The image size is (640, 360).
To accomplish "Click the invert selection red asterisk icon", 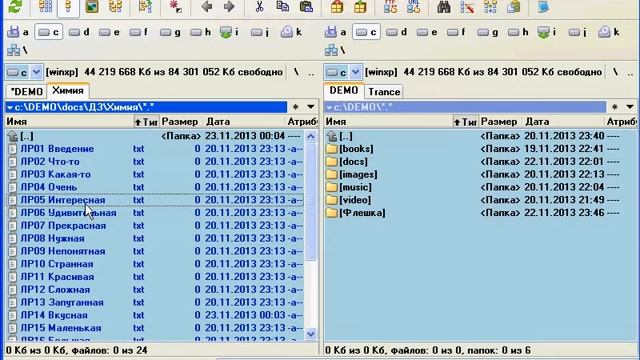I will point(175,7).
